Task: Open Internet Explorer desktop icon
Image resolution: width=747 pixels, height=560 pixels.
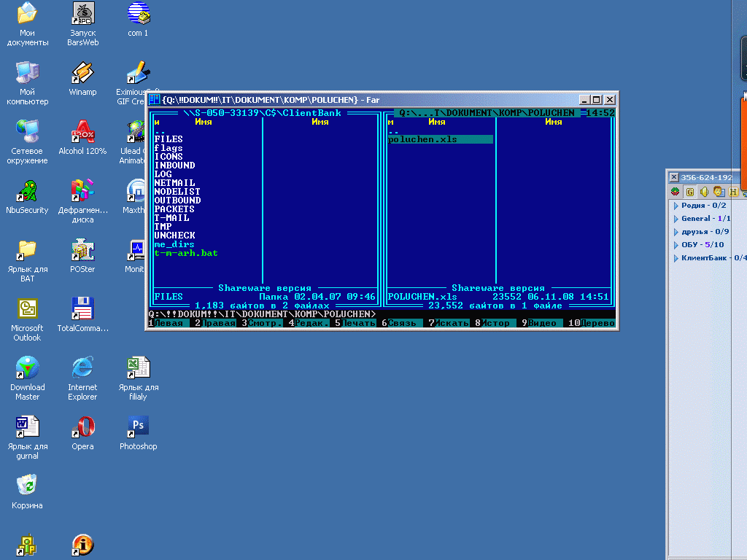Action: tap(82, 368)
